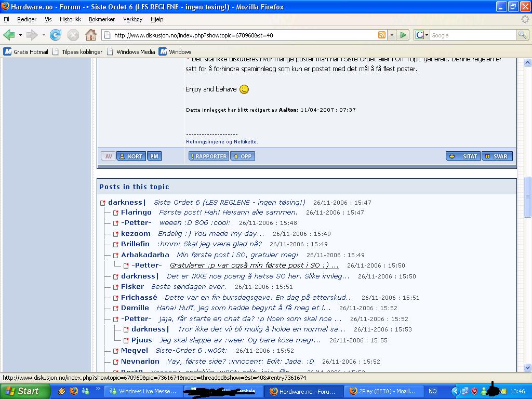This screenshot has width=532, height=399.
Task: Click the Firefox Back arrow button
Action: (x=9, y=35)
